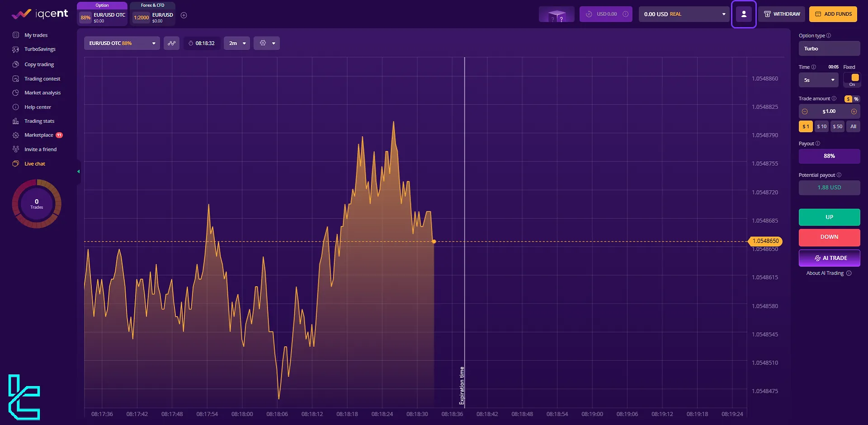Click the Invite a friend icon
The image size is (868, 425).
(x=16, y=149)
